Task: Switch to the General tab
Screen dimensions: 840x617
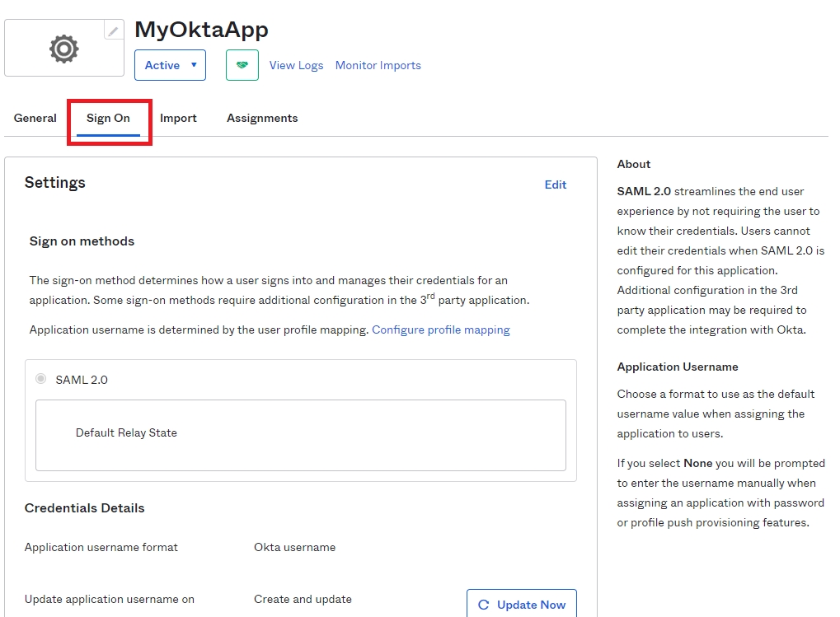Action: tap(35, 118)
